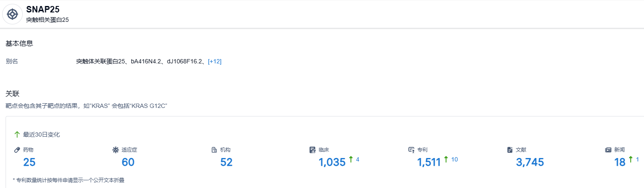Image resolution: width=644 pixels, height=188 pixels.
Task: View the 1,035 clinical trials
Action: coord(332,162)
